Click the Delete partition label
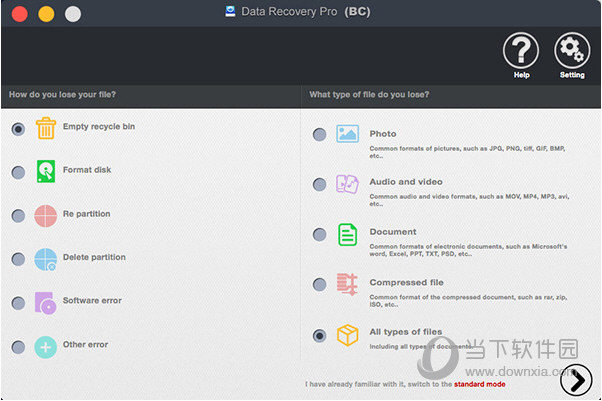Screen dimensions: 602x401 click(x=94, y=257)
